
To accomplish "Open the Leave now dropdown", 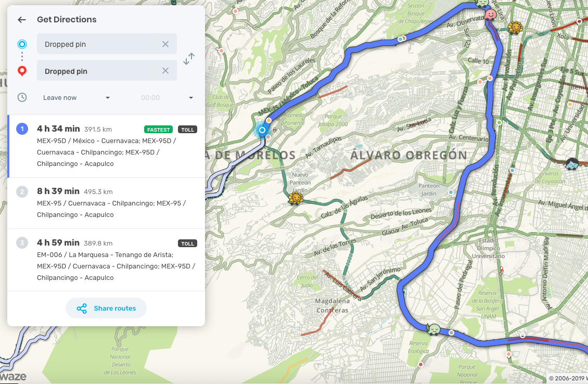I will 76,98.
